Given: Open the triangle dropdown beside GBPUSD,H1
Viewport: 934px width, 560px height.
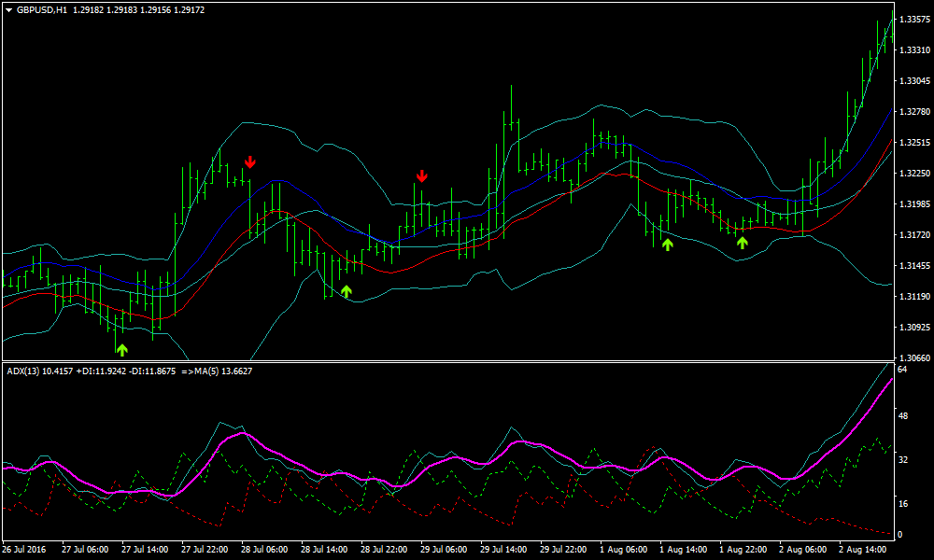Looking at the screenshot, I should click(x=8, y=9).
